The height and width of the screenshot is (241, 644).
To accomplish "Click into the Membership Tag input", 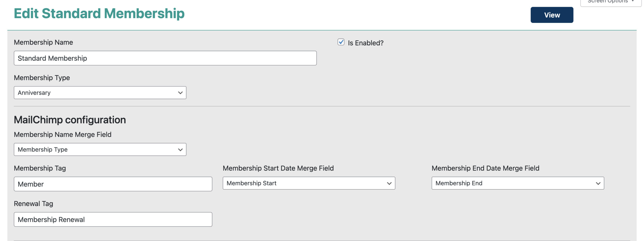I will pos(113,184).
